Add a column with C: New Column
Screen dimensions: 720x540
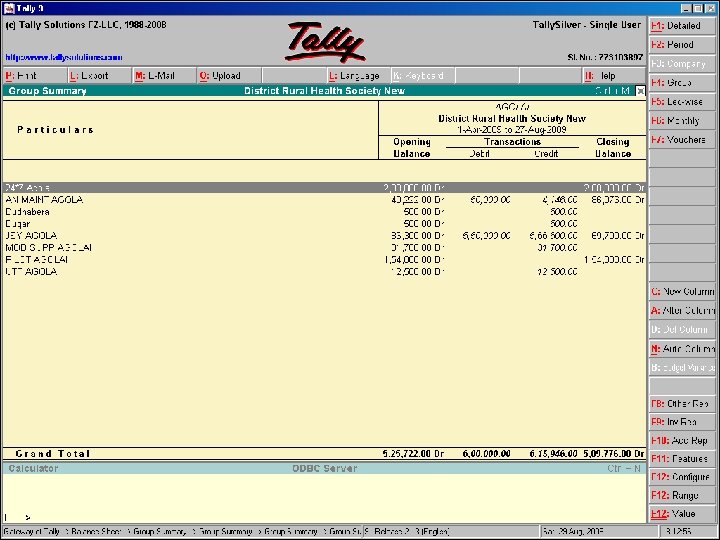(682, 292)
